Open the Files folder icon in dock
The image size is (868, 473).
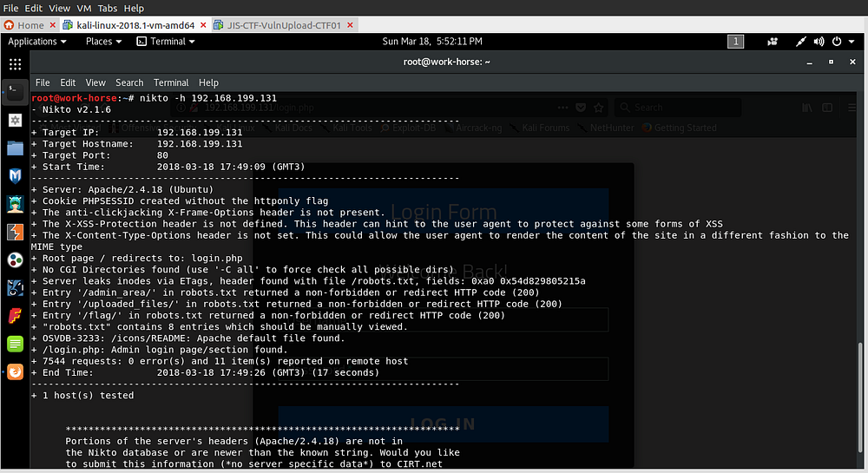pos(15,148)
